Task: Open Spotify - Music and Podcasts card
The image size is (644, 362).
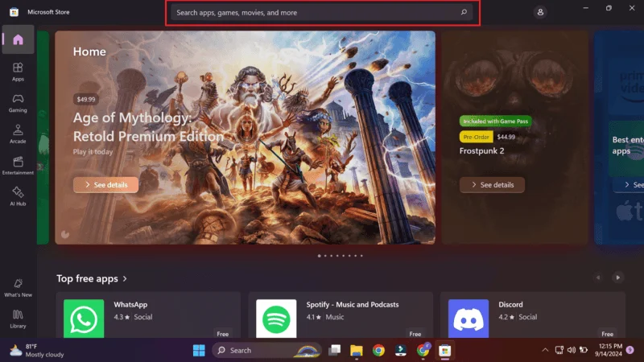Action: coord(341,315)
